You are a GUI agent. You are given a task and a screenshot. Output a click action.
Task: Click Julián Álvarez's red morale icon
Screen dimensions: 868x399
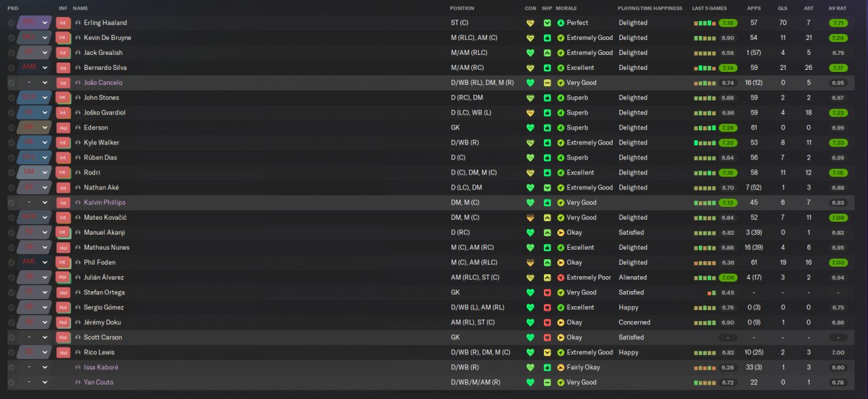tap(560, 278)
